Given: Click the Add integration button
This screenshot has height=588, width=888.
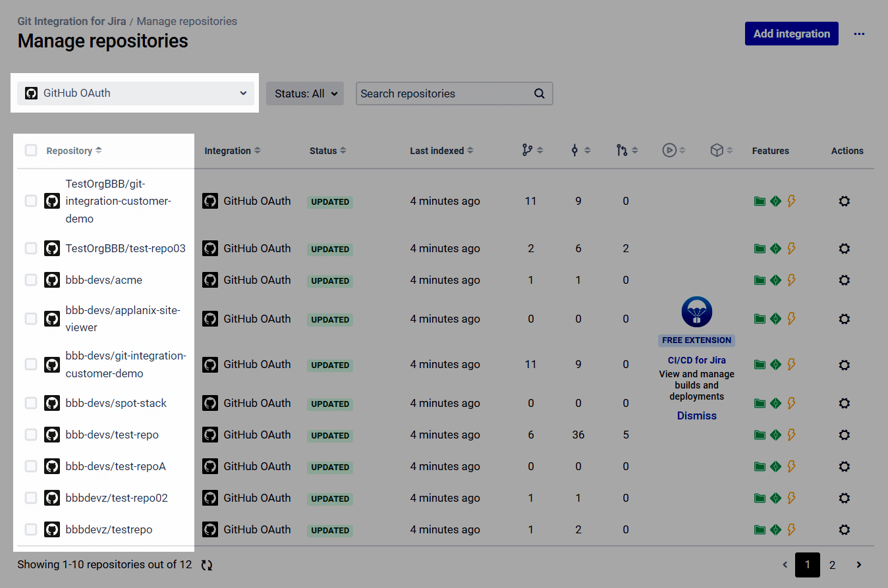Looking at the screenshot, I should (x=791, y=34).
